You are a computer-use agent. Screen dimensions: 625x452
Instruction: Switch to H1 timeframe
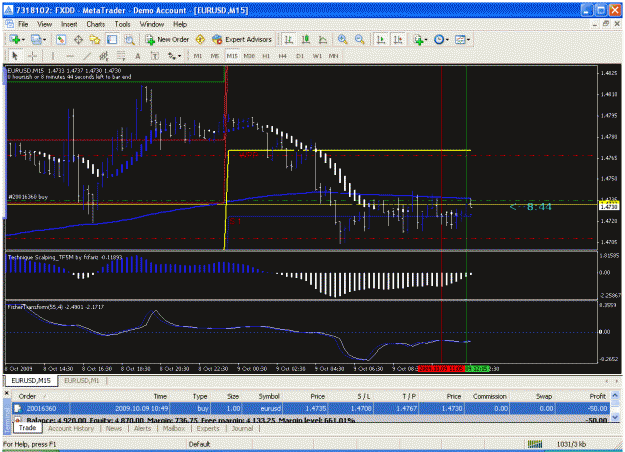click(x=266, y=56)
